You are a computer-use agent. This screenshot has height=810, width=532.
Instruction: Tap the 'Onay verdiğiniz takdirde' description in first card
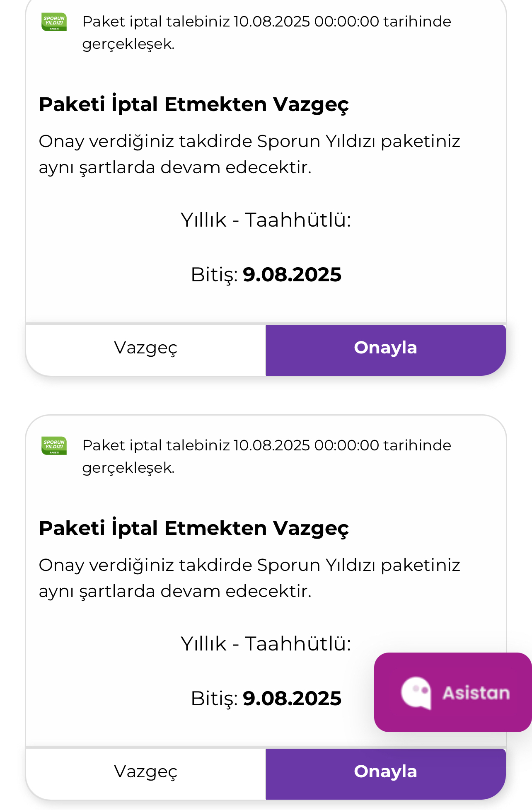click(249, 155)
